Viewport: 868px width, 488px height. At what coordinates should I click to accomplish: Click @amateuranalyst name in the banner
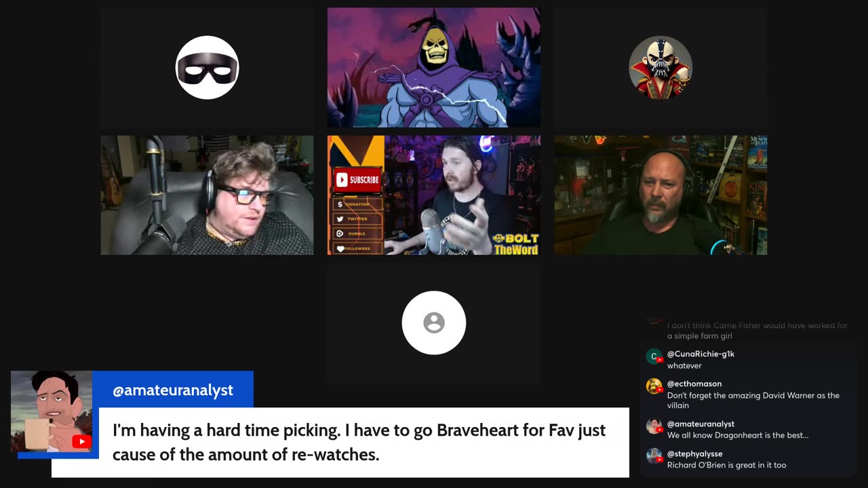173,390
